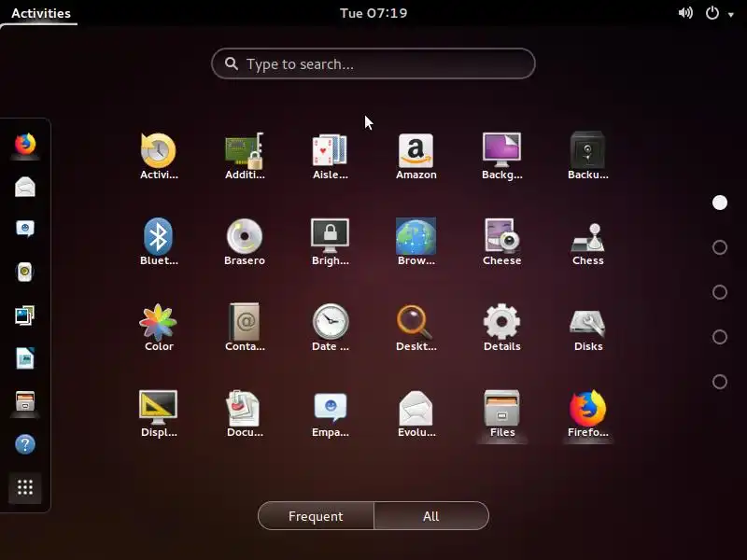Launch LibreOffice Writer from the dash
747x560 pixels.
point(25,358)
